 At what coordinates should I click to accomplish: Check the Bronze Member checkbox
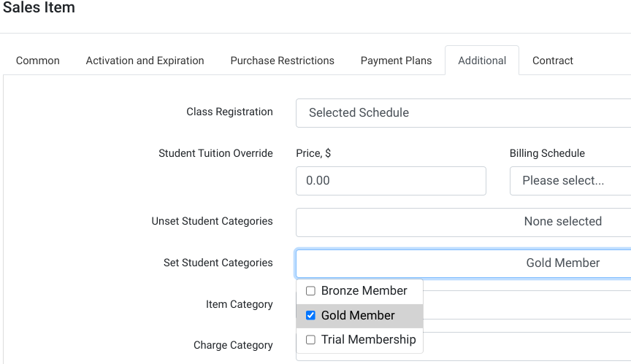point(310,291)
